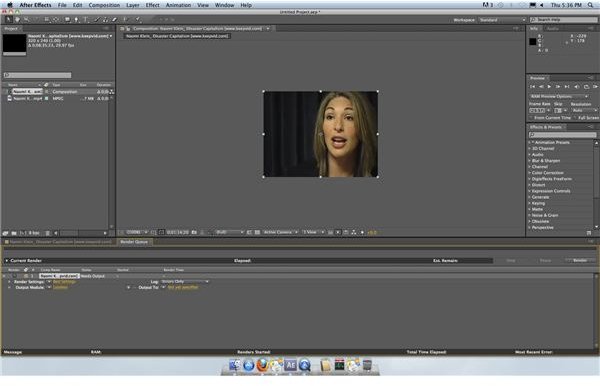Toggle the audio mute button in Preview
This screenshot has width=600, height=386.
click(x=577, y=87)
